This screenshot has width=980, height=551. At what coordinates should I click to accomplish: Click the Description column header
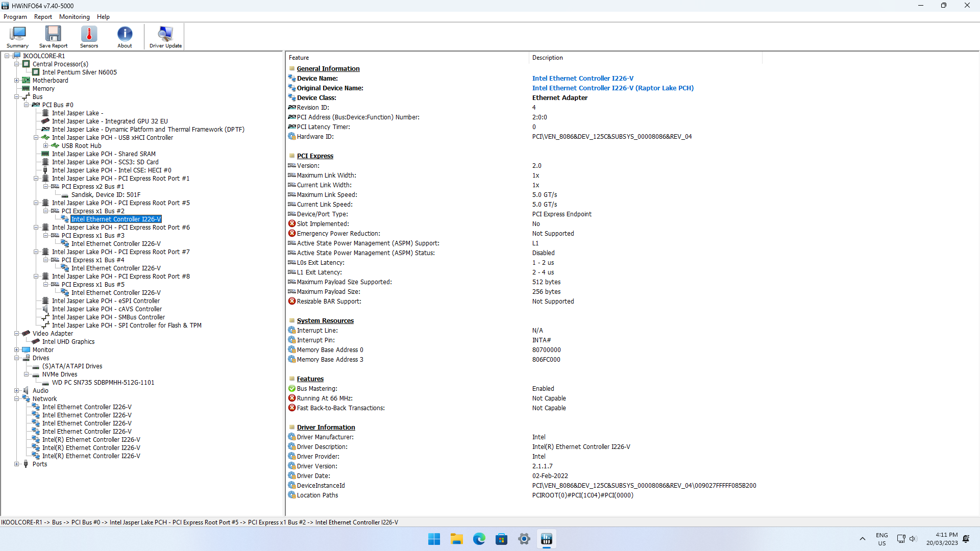[x=646, y=58]
